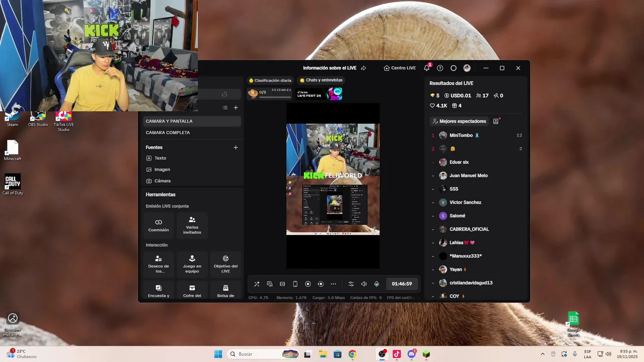Click the taskbar Buscar search box

tap(263, 354)
